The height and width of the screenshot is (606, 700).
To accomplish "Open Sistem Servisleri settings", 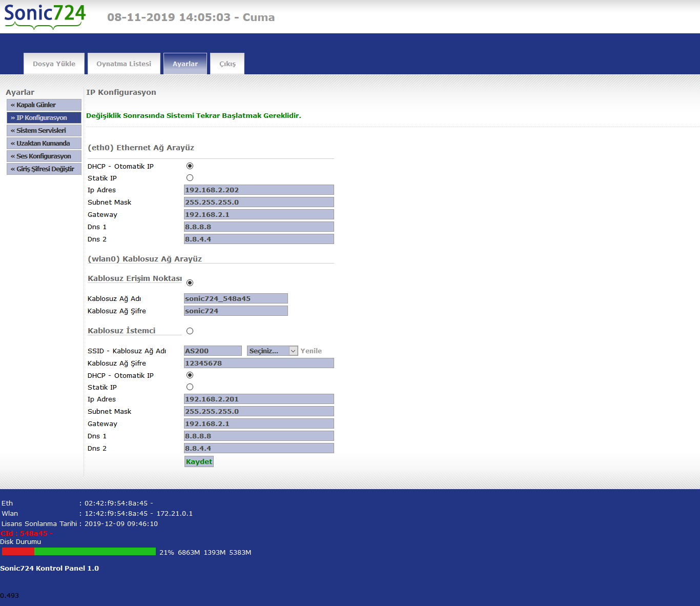I will (44, 130).
